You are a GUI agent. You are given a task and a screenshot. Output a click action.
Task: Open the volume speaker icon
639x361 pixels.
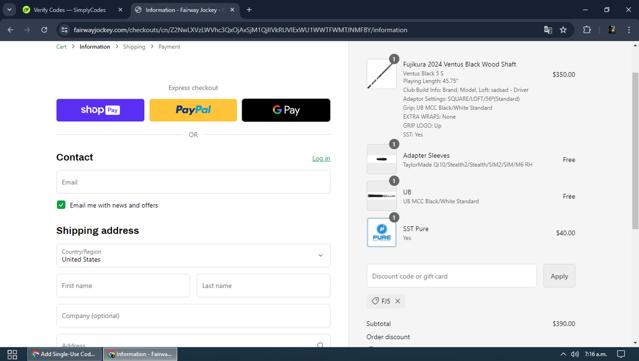coord(575,354)
